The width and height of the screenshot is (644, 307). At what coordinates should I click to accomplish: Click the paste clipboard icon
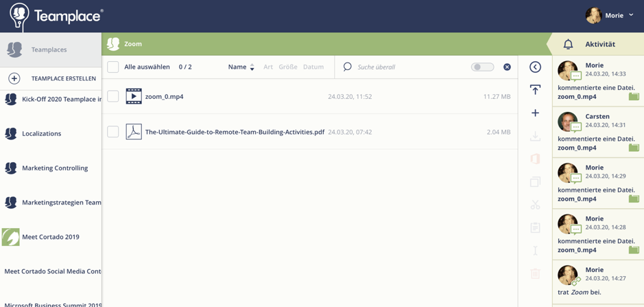click(x=535, y=227)
